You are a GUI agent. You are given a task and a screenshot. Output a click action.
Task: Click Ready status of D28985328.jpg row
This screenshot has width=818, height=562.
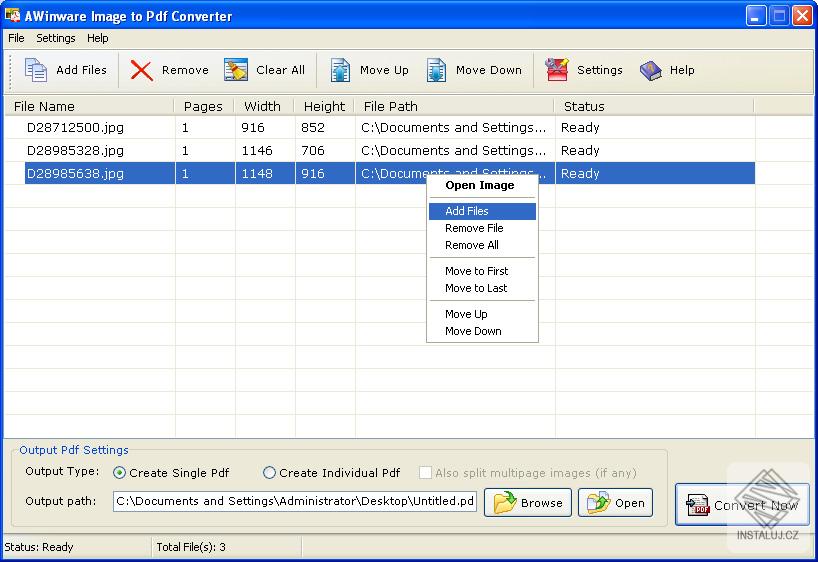click(580, 151)
